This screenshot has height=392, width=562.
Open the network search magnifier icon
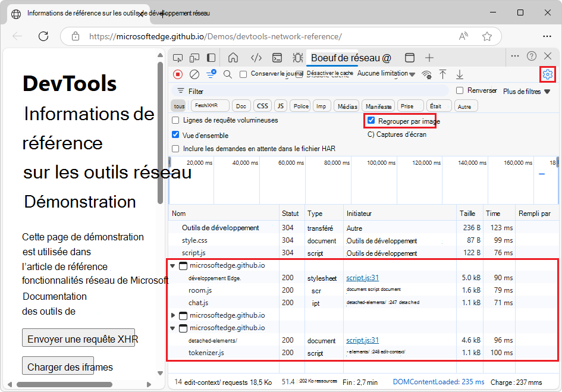pyautogui.click(x=227, y=74)
